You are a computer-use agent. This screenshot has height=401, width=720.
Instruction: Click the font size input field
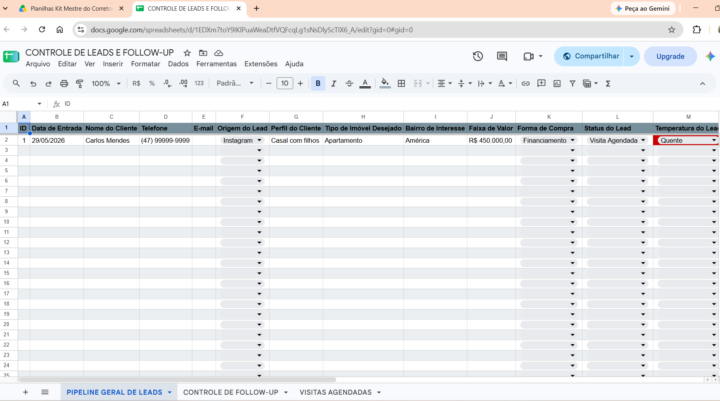pyautogui.click(x=285, y=84)
